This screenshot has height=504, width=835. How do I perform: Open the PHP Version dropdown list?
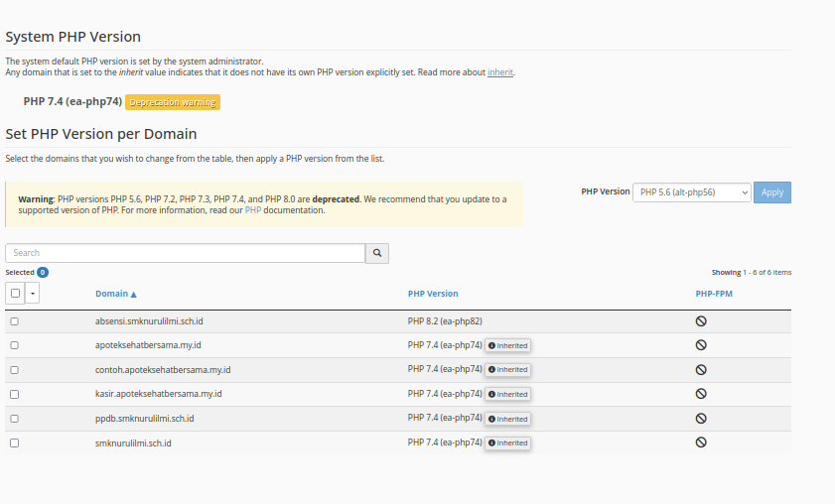pos(691,192)
